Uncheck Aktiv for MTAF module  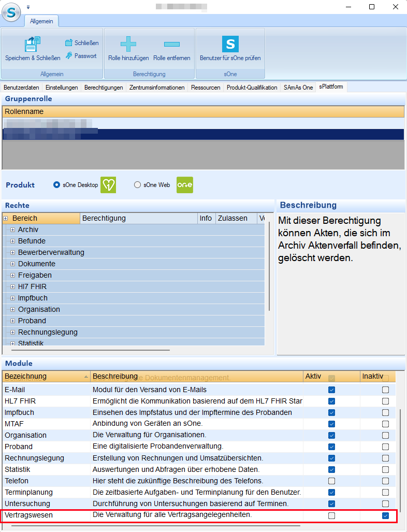[x=332, y=424]
